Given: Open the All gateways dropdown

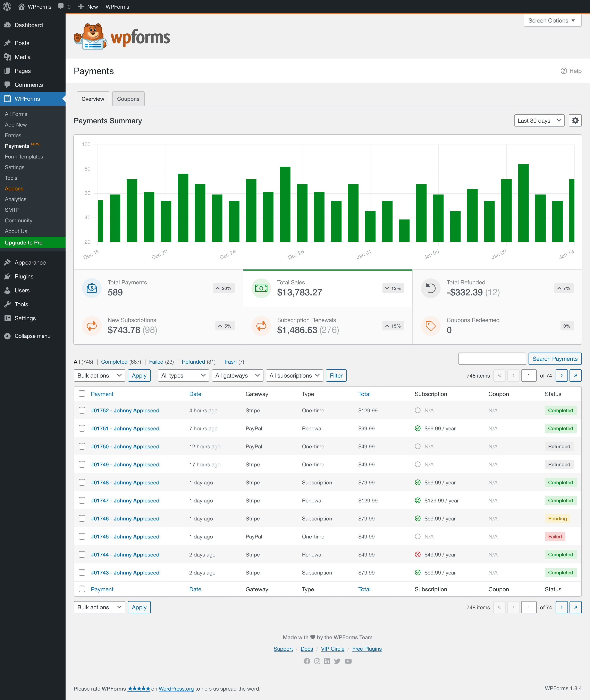Looking at the screenshot, I should [x=237, y=375].
